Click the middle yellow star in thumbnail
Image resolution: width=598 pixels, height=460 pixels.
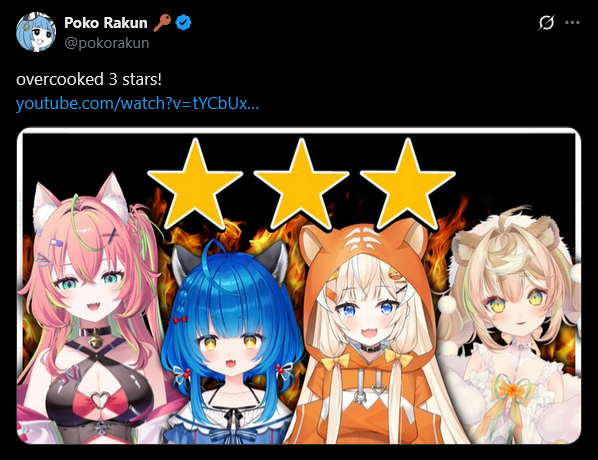click(301, 185)
